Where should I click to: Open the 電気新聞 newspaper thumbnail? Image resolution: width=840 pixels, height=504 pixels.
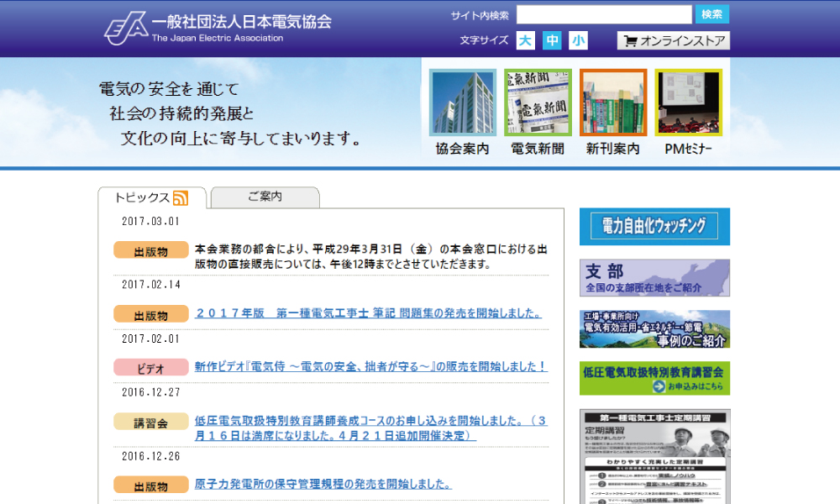click(538, 102)
